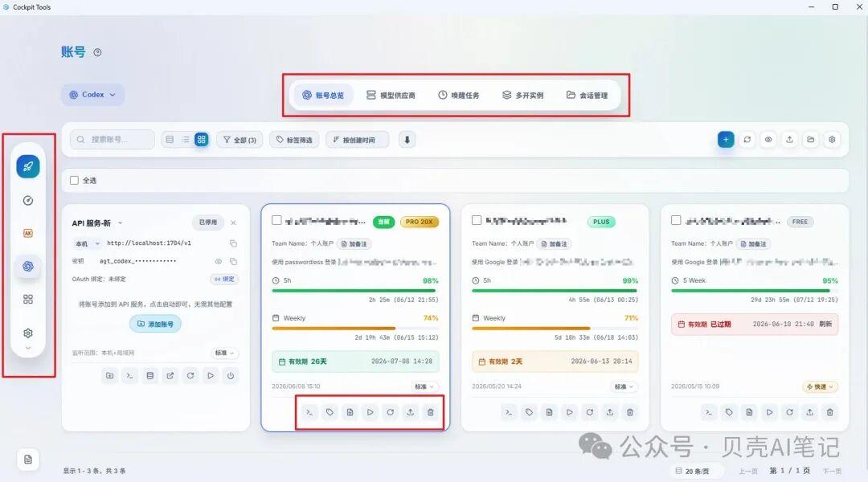
Task: Open the toolbar gear settings icon
Action: (x=832, y=140)
